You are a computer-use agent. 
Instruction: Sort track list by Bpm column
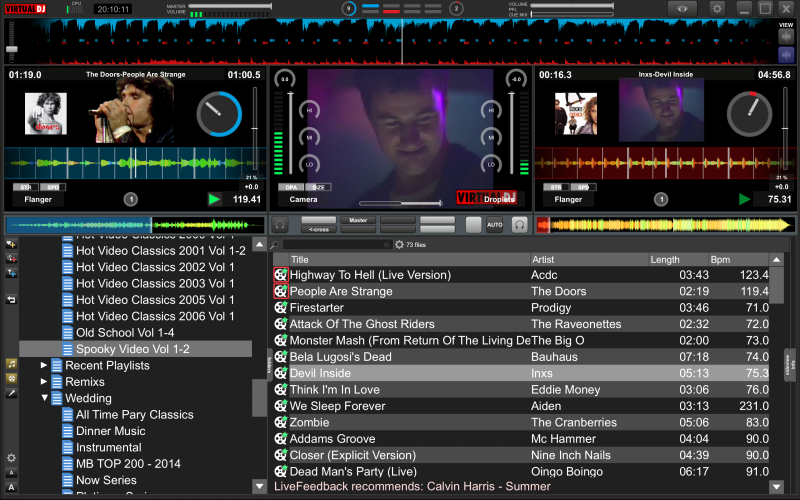coord(738,259)
